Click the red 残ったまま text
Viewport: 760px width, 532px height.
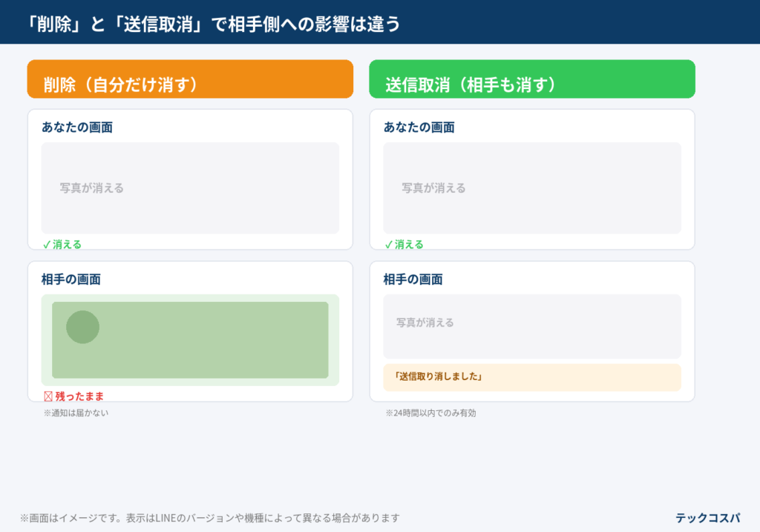point(79,396)
